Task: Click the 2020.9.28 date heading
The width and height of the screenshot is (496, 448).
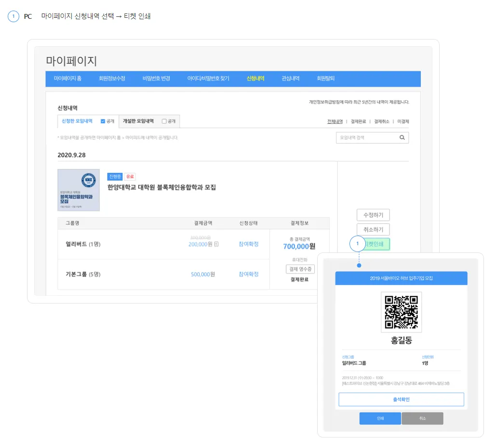Action: (71, 155)
